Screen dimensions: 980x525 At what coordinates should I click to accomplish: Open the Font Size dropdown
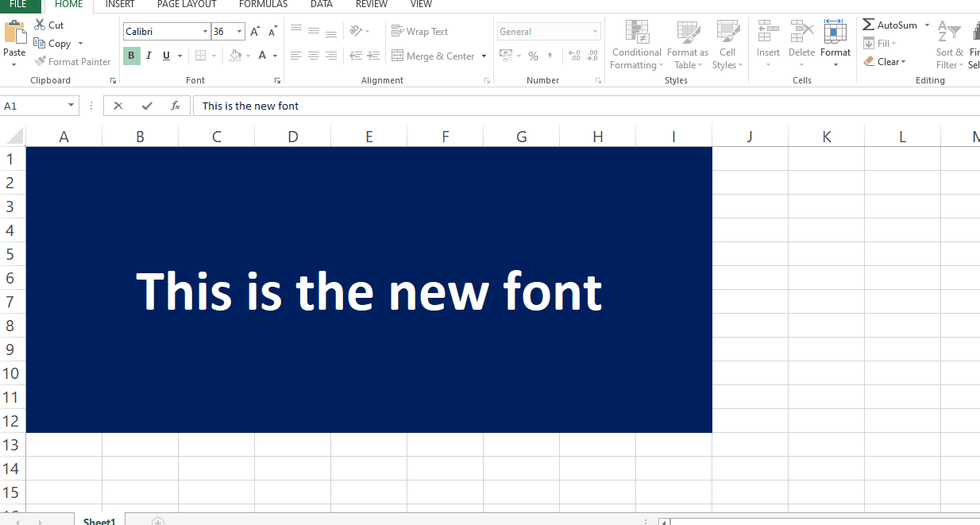point(237,31)
